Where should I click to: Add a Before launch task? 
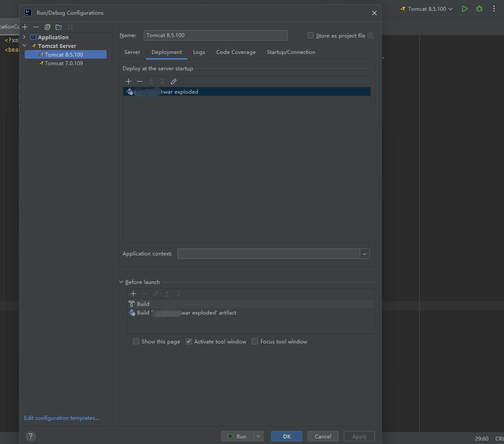133,294
